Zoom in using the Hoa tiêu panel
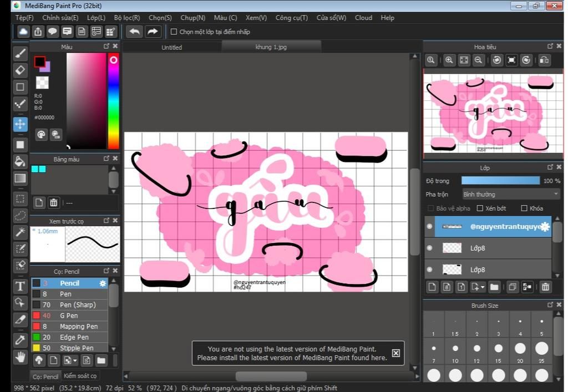The image size is (568, 392). [449, 60]
